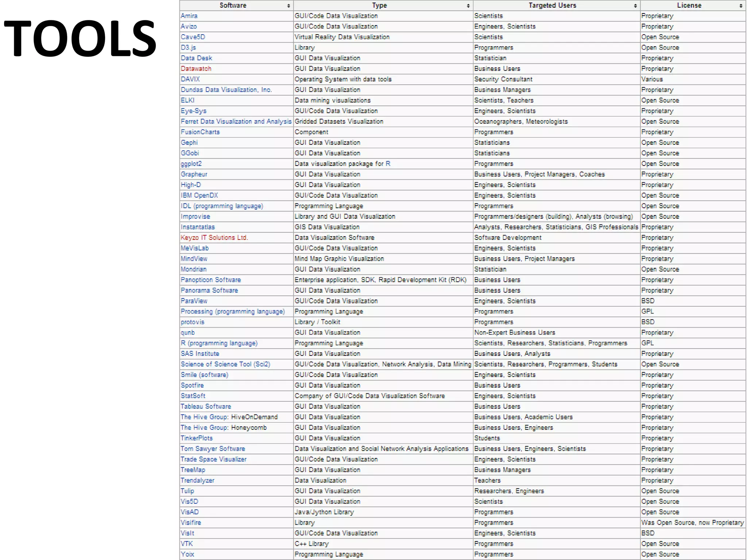Follow the Visifire link
This screenshot has height=560, width=747.
[x=191, y=524]
